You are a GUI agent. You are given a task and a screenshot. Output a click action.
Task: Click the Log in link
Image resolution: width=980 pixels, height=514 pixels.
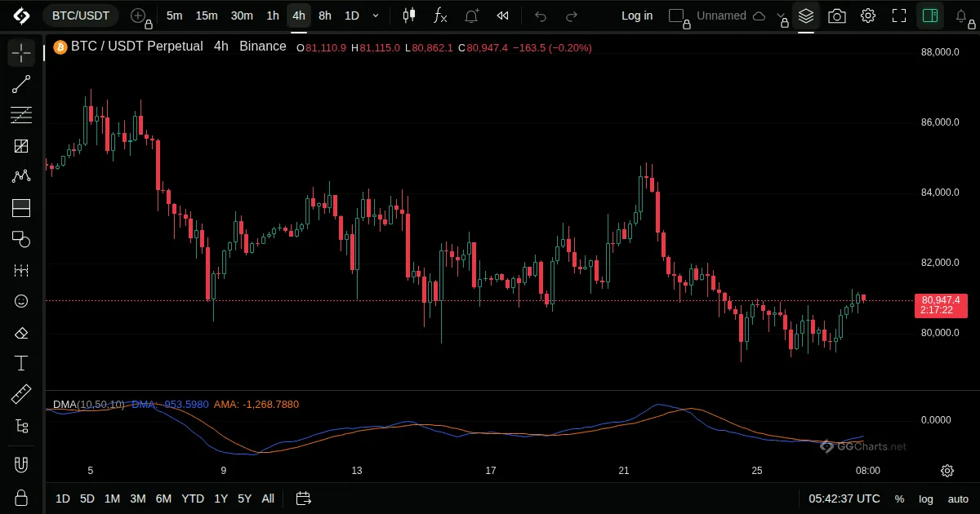(x=637, y=16)
